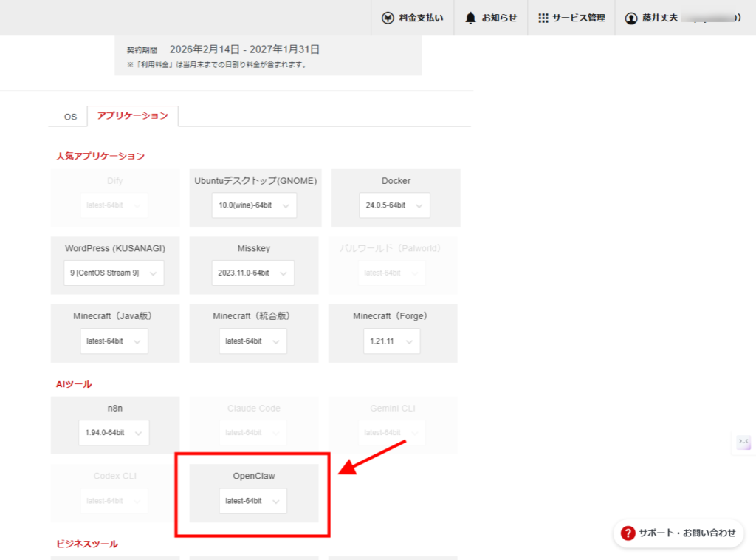Viewport: 756px width, 560px height.
Task: Open the サービス管理 grid icon
Action: [544, 18]
